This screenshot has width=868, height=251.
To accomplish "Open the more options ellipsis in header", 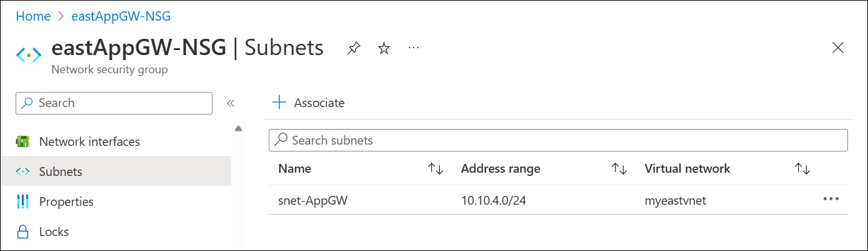I will 414,48.
